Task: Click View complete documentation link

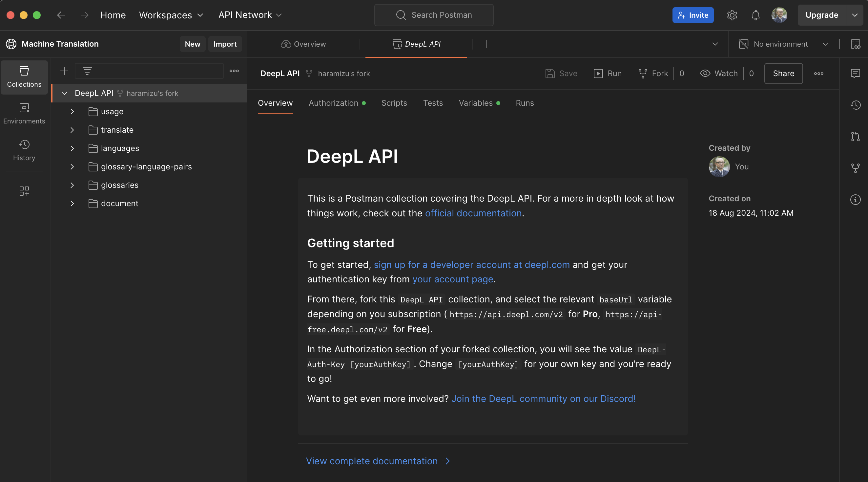Action: [378, 461]
